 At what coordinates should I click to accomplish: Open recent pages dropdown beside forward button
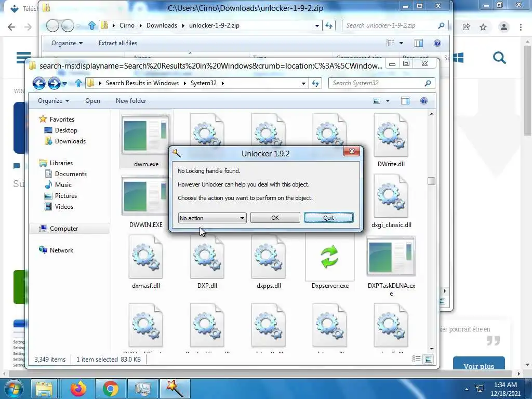(65, 84)
